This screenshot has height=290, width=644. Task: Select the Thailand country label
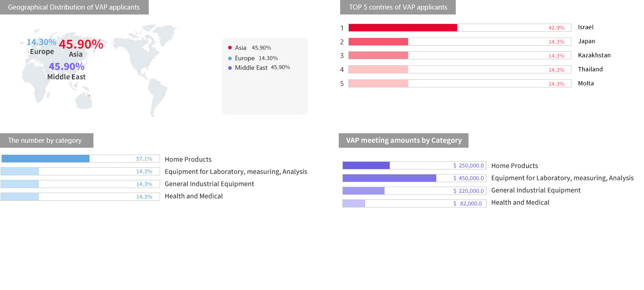click(590, 69)
